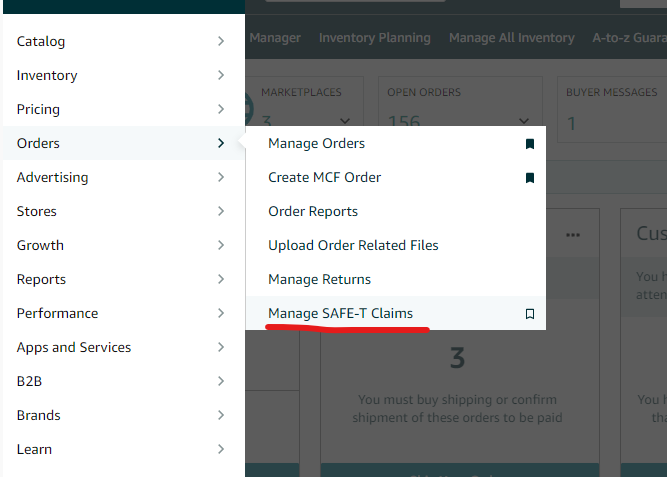
Task: Click the chevron beside Apps and Services
Action: [x=221, y=348]
